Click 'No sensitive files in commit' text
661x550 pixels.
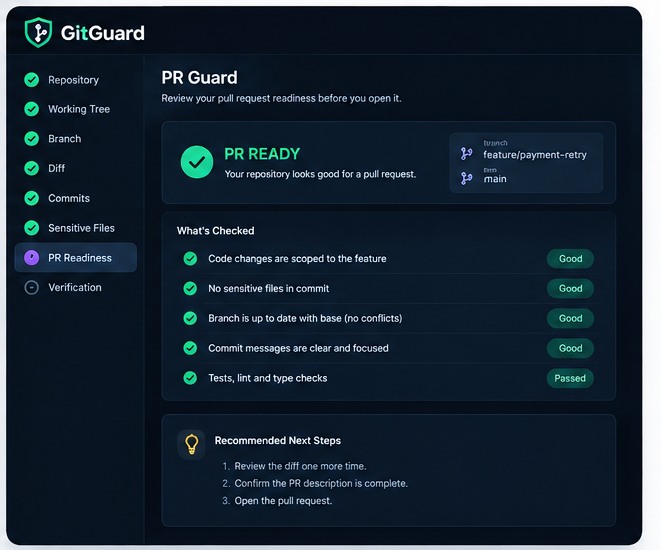pos(269,289)
